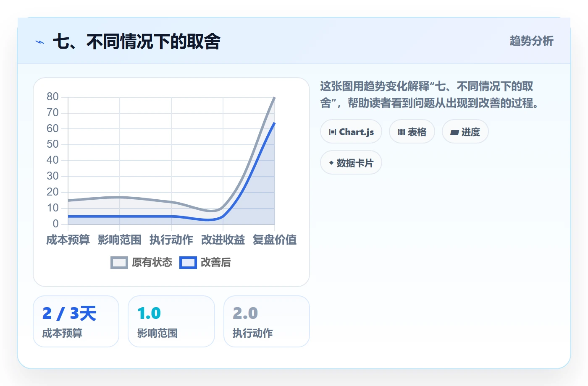This screenshot has width=588, height=386.
Task: Click the 0 y-axis value
Action: (x=55, y=224)
